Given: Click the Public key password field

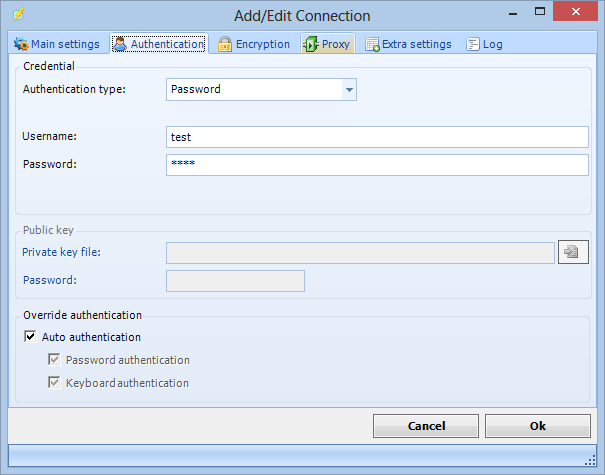Looking at the screenshot, I should (235, 281).
